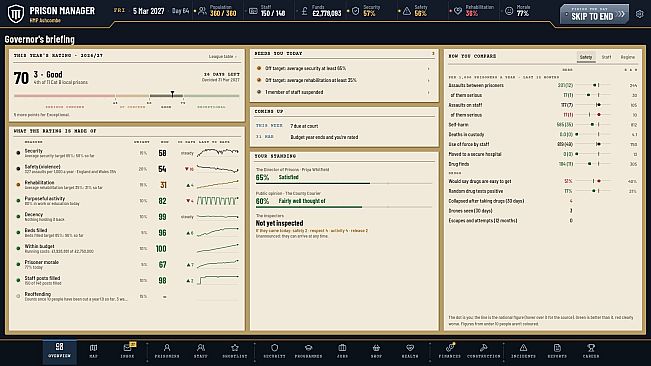Click the Purposeful activity trend sparkline
651x366 pixels.
(x=218, y=201)
